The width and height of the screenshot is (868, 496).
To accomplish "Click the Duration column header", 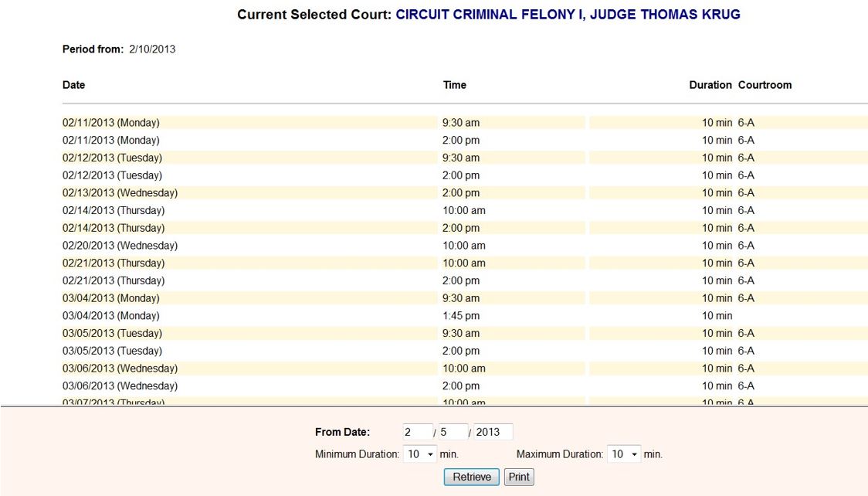I will point(710,85).
